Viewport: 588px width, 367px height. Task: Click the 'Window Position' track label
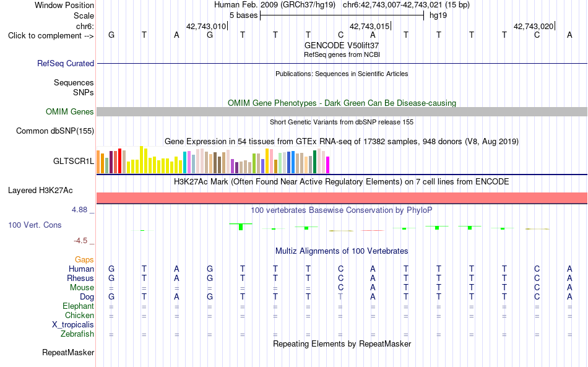tap(64, 5)
